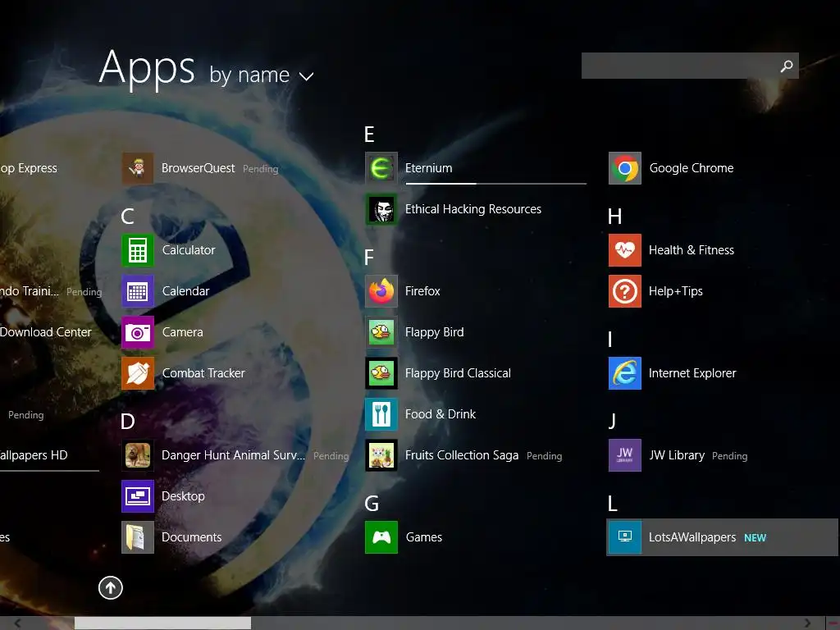Viewport: 840px width, 630px height.
Task: Click the 'Ethical Hacking Resources' label
Action: click(473, 209)
